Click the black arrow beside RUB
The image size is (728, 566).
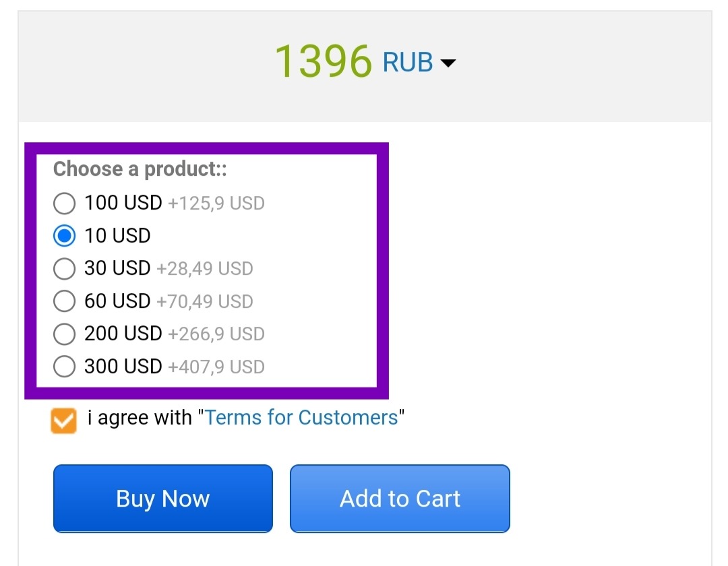(x=448, y=63)
